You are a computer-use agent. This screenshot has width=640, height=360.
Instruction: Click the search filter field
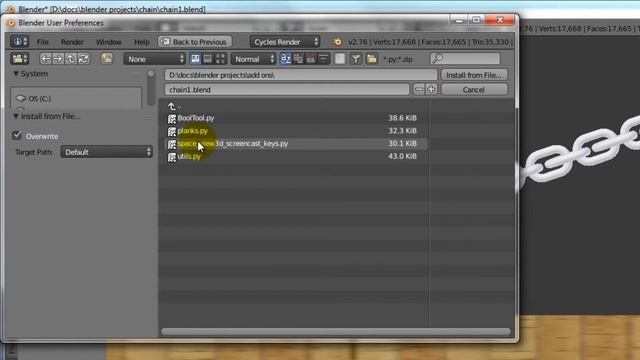tap(465, 58)
